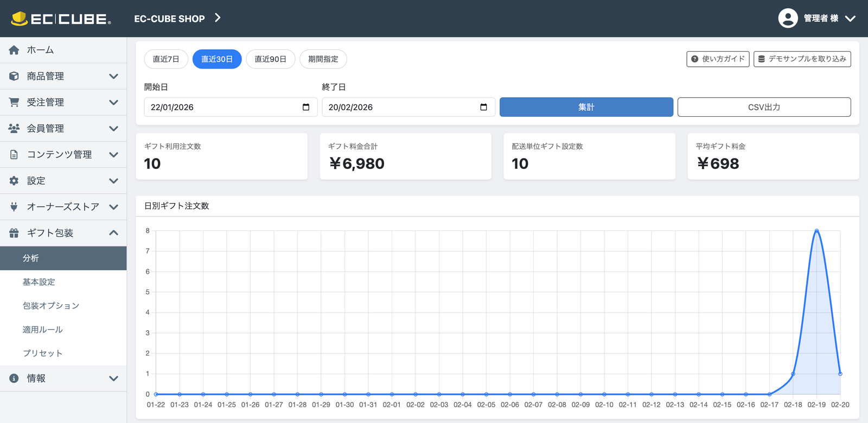The width and height of the screenshot is (868, 423).
Task: Select the 直近7日 period filter
Action: click(166, 59)
